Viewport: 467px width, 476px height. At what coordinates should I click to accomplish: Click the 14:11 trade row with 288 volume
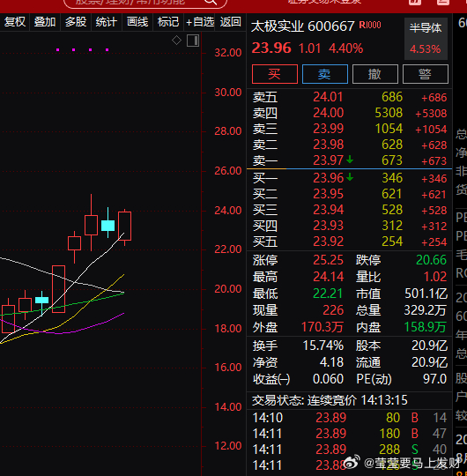(350, 450)
